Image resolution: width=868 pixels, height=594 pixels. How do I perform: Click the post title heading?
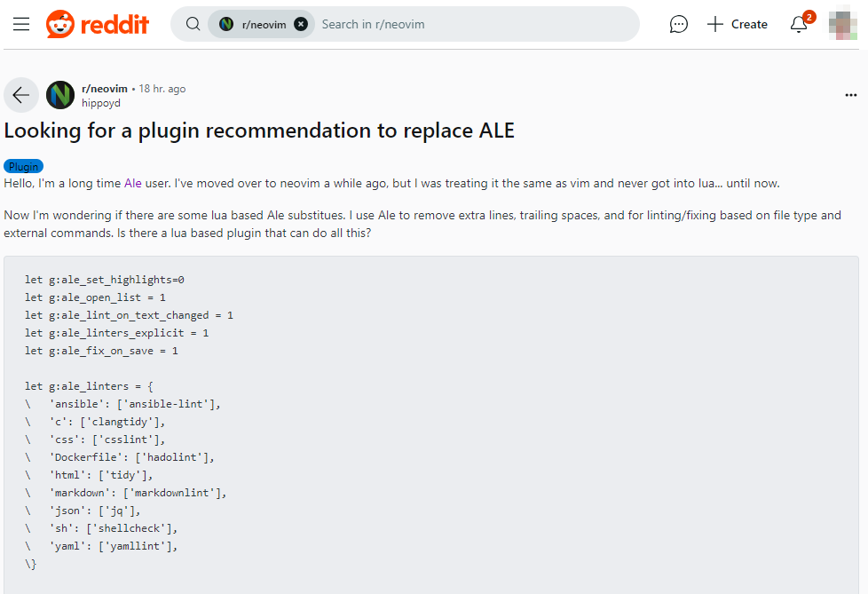click(x=259, y=131)
